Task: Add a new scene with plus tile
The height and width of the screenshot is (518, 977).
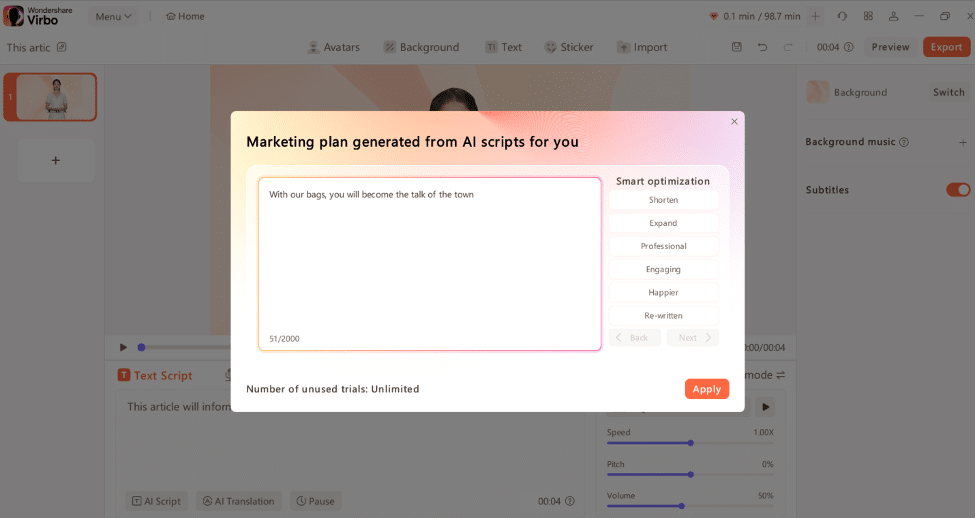Action: coord(56,160)
